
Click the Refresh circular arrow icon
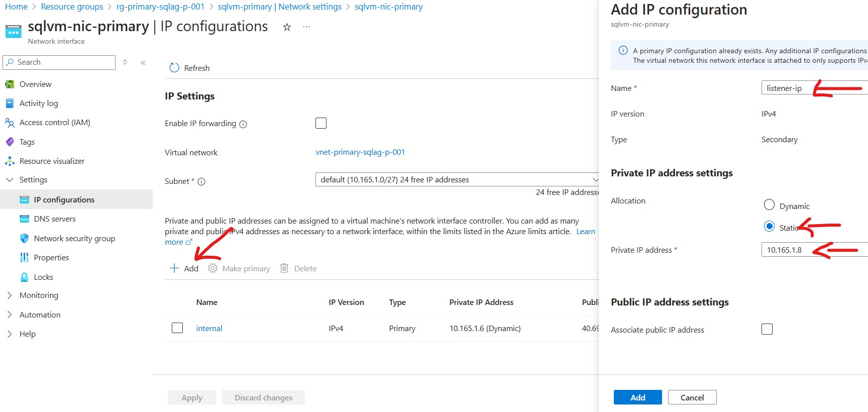[x=174, y=68]
